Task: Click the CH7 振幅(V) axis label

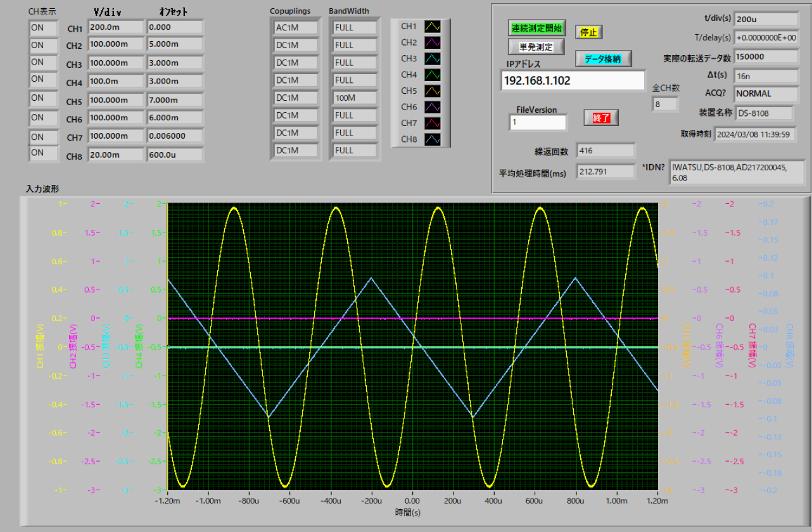Action: click(752, 346)
